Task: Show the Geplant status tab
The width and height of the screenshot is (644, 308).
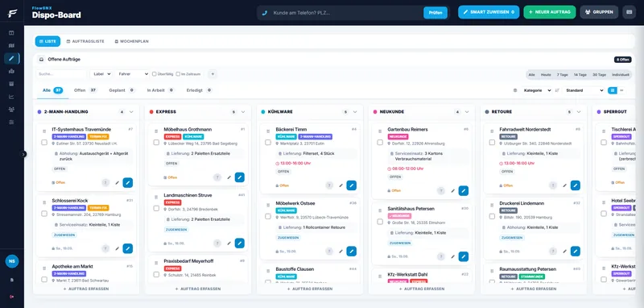Action: [x=122, y=90]
